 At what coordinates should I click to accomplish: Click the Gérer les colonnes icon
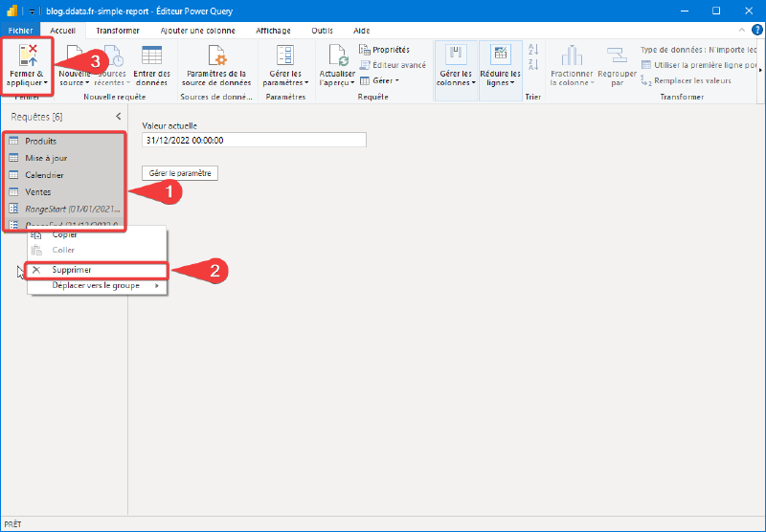(x=456, y=55)
